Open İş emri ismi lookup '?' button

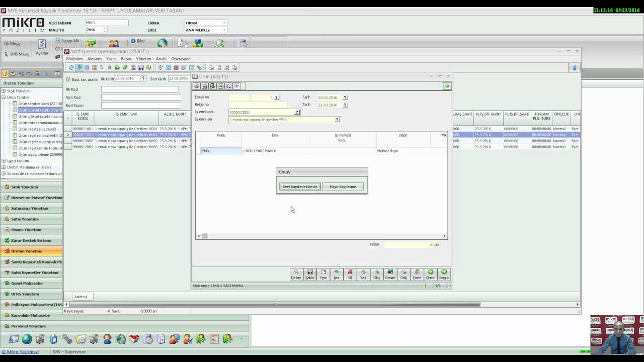pyautogui.click(x=337, y=120)
